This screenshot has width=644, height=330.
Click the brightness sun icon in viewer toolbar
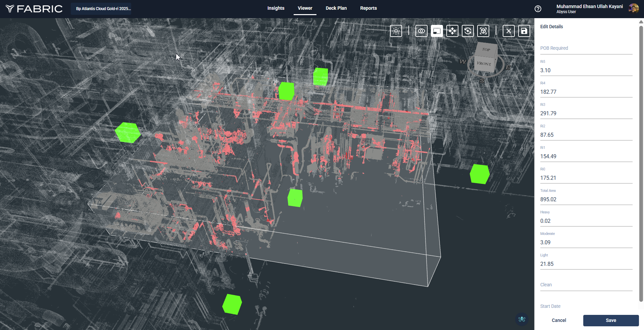coord(396,31)
